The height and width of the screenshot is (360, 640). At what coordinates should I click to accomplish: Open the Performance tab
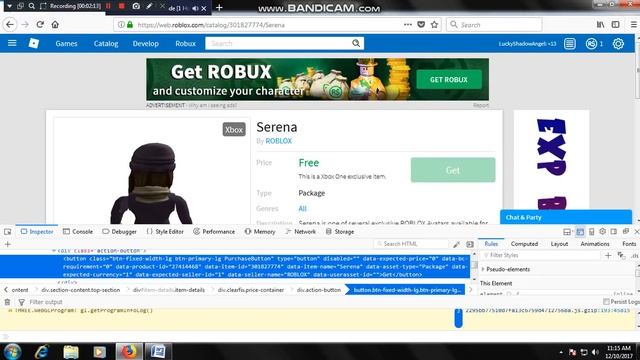214,231
